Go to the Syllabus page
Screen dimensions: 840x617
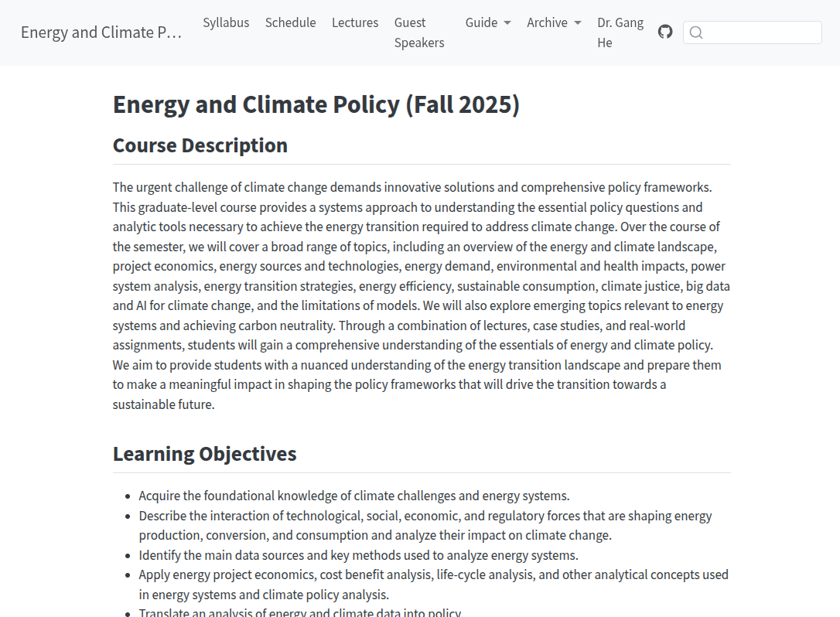(x=226, y=23)
